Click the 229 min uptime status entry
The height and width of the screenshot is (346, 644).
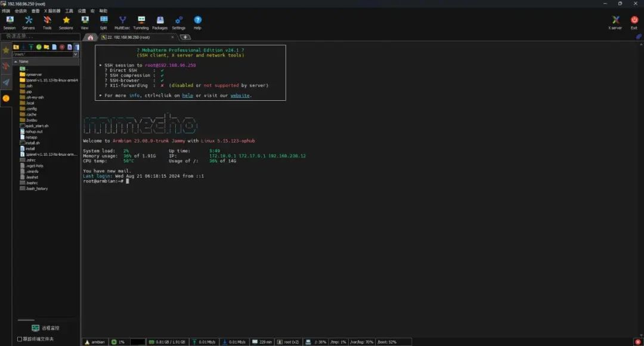[x=262, y=342]
